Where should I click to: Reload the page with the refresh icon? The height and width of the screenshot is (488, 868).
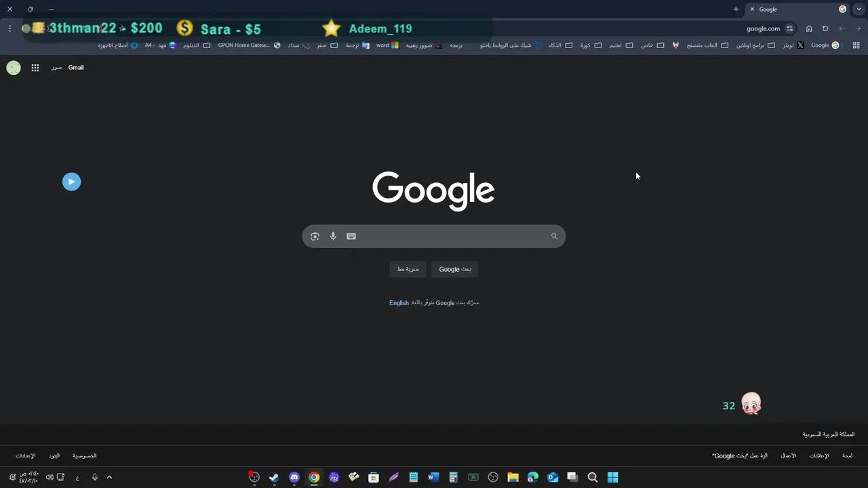[x=825, y=28]
